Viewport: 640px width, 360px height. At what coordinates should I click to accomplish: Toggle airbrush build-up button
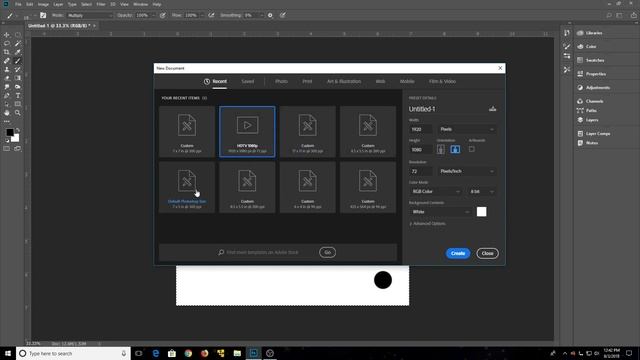click(x=211, y=15)
